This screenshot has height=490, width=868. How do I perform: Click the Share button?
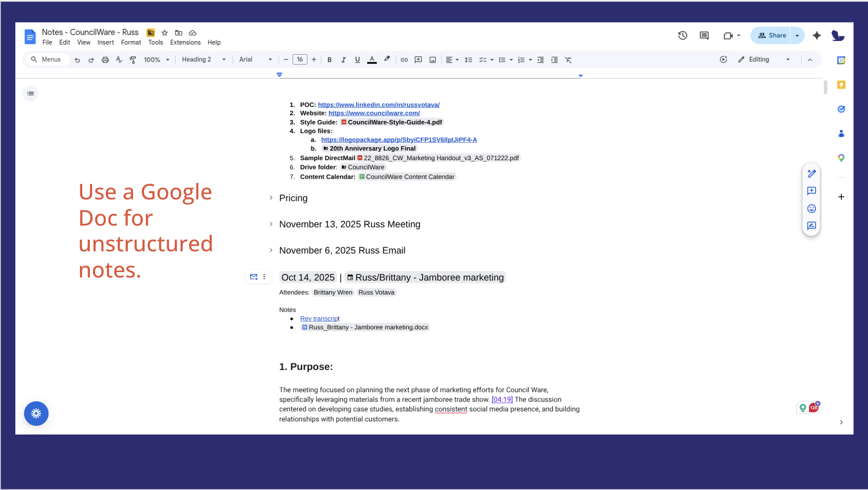coord(771,35)
